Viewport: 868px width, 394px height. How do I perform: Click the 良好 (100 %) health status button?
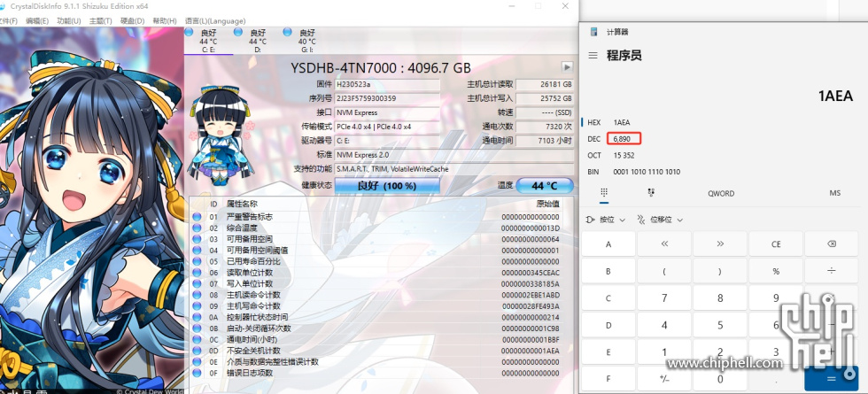tap(387, 186)
